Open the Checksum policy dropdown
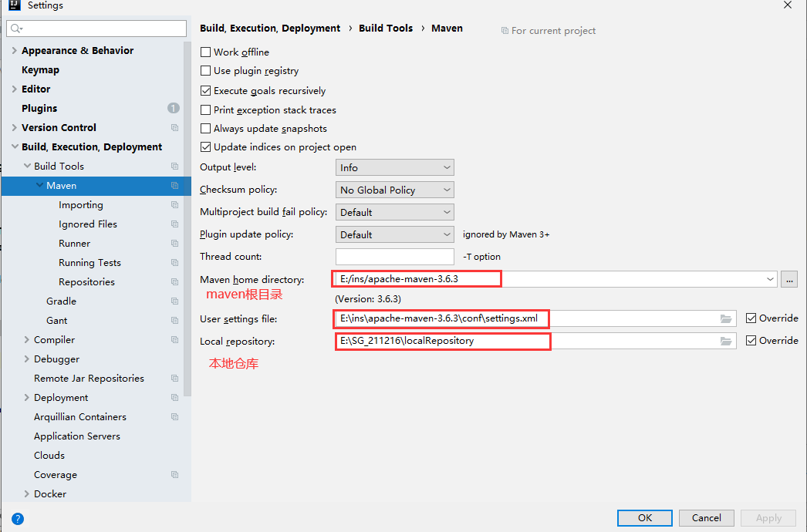807x532 pixels. point(395,190)
